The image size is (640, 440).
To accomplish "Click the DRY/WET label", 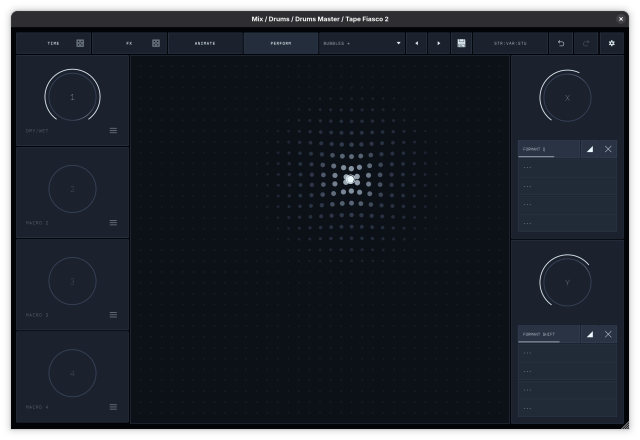I will pyautogui.click(x=37, y=131).
